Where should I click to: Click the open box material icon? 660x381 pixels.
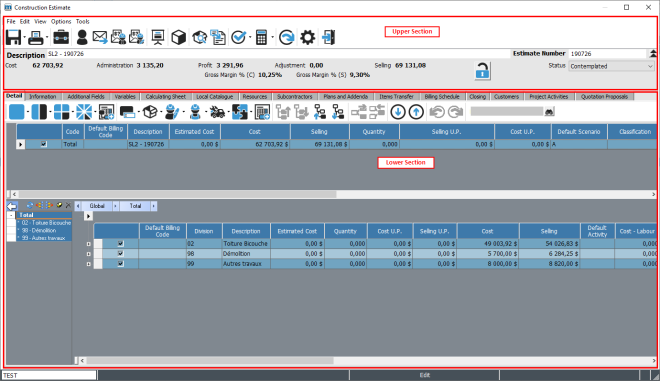[150, 112]
